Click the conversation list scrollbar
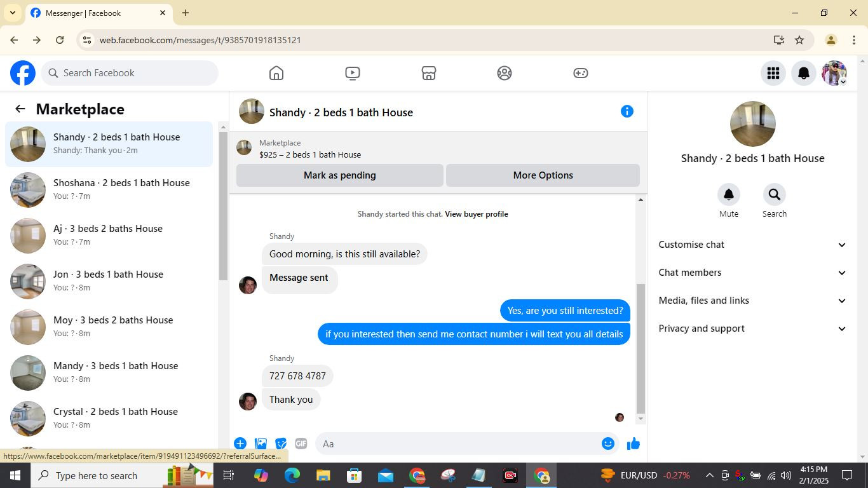868x488 pixels. click(x=223, y=207)
